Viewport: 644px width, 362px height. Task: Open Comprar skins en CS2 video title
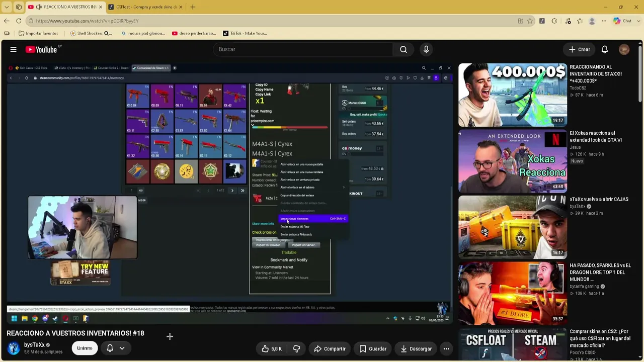600,338
